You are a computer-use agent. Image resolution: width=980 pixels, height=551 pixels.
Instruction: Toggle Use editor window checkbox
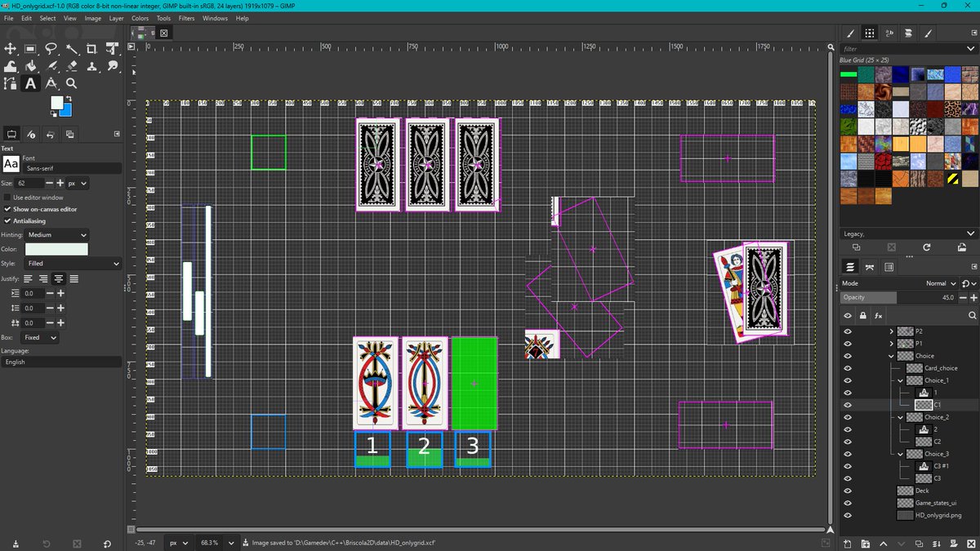pyautogui.click(x=7, y=198)
